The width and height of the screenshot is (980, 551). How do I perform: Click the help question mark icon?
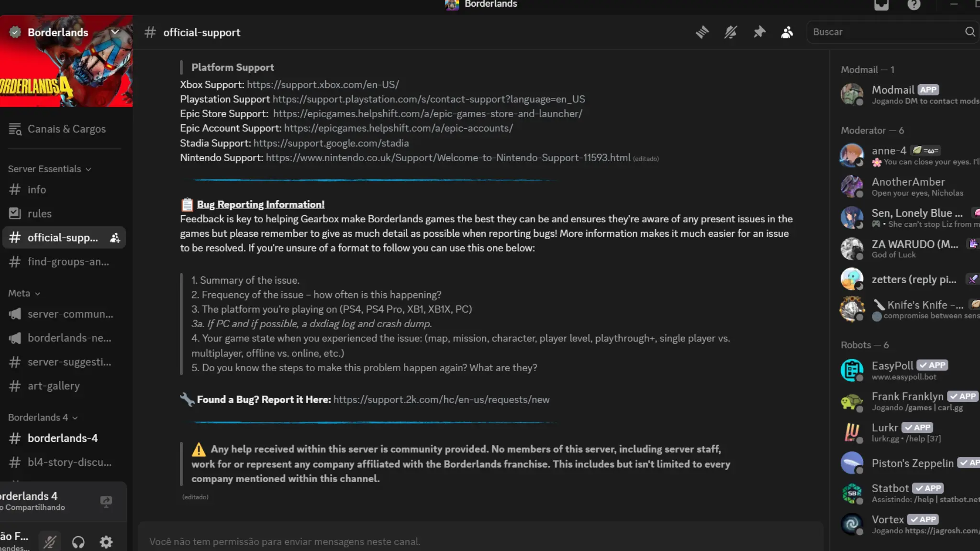click(913, 5)
